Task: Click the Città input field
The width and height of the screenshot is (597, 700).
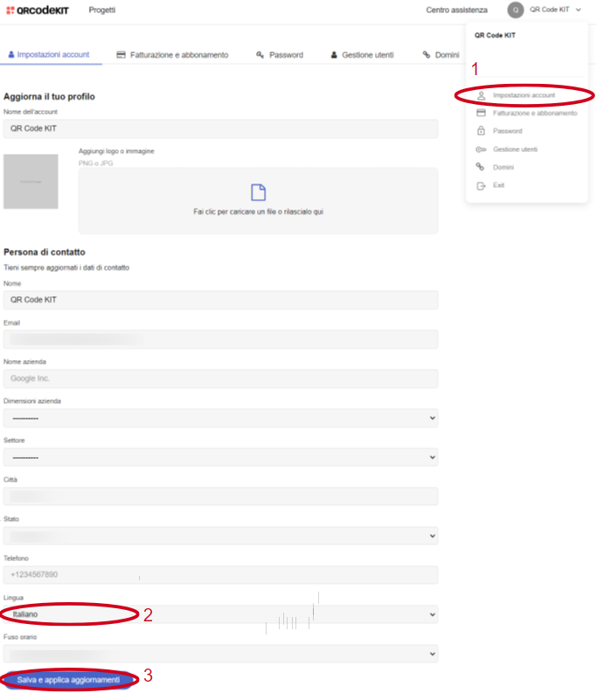Action: point(220,496)
